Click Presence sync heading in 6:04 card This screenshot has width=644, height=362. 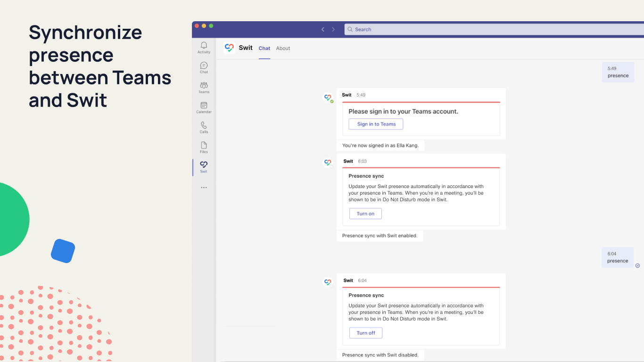click(x=366, y=295)
